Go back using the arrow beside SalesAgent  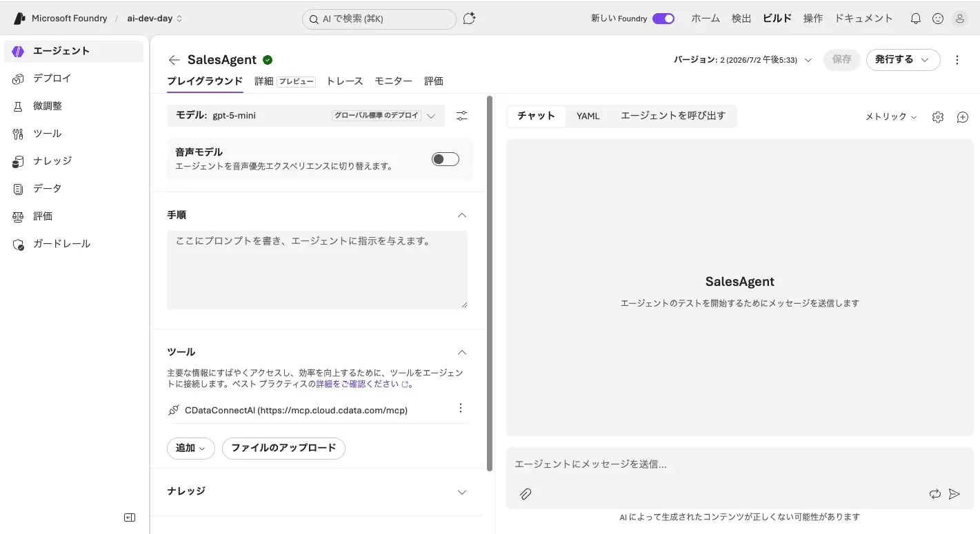pyautogui.click(x=174, y=60)
